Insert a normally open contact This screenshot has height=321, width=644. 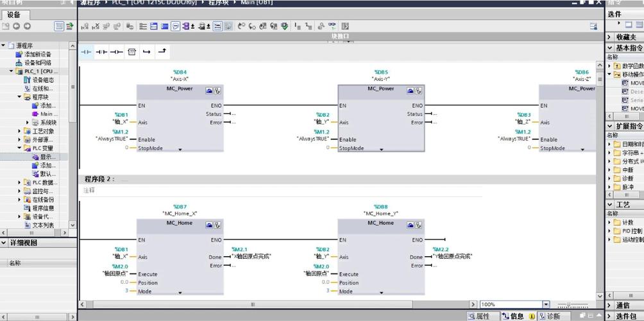tap(86, 51)
